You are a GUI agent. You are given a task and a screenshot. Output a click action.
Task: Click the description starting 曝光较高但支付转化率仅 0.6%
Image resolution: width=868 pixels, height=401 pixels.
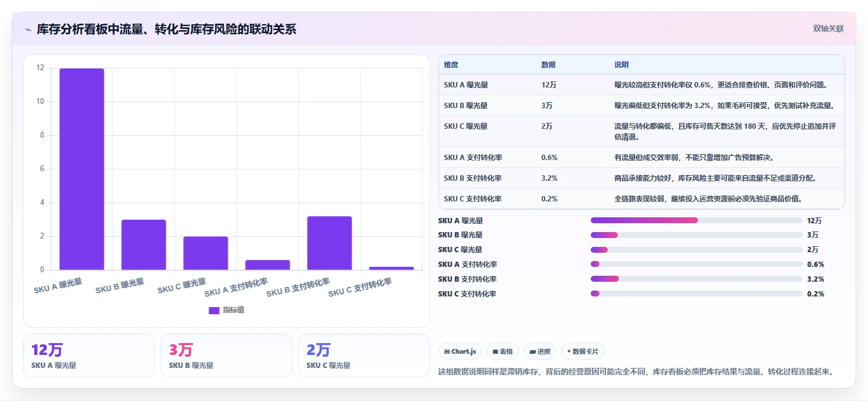pos(721,85)
